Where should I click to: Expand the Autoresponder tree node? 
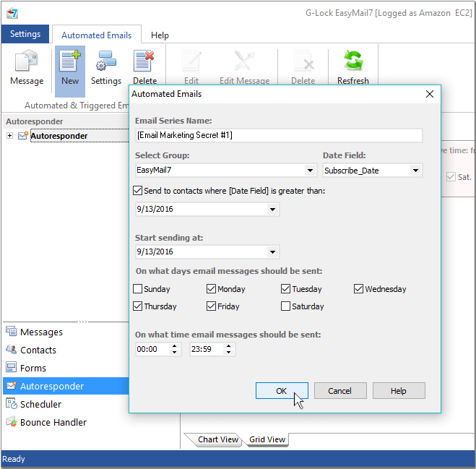pyautogui.click(x=9, y=135)
